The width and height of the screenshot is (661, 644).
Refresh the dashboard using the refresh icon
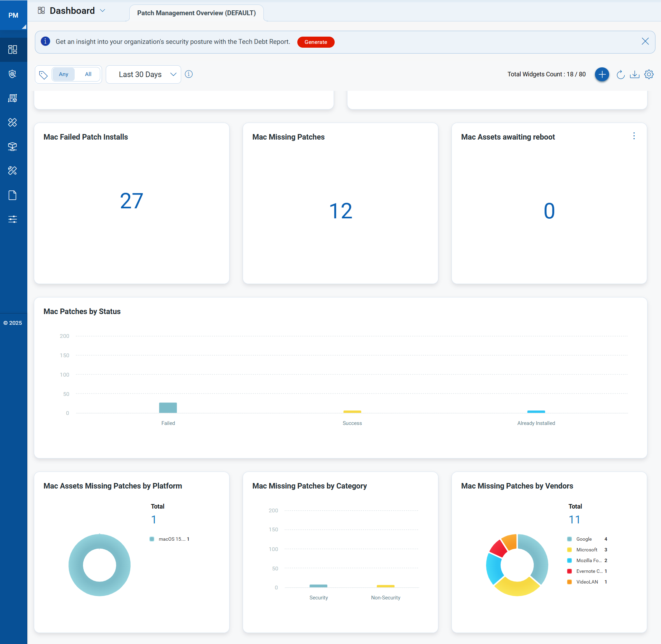coord(621,75)
